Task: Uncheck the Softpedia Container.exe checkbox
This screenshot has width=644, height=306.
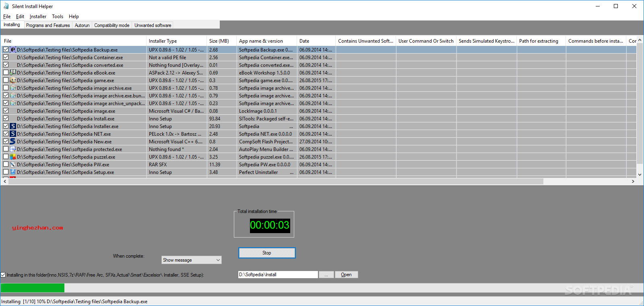Action: [6, 58]
